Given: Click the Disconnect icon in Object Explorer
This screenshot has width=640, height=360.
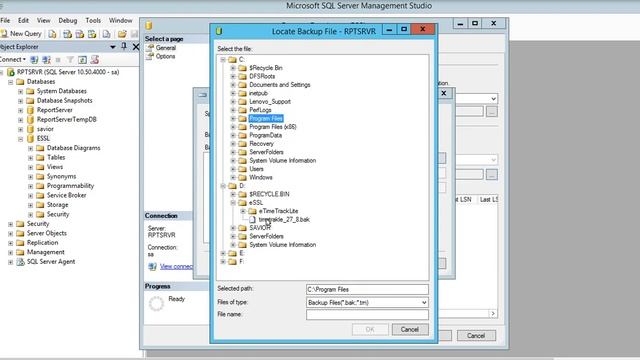Looking at the screenshot, I should click(x=46, y=60).
